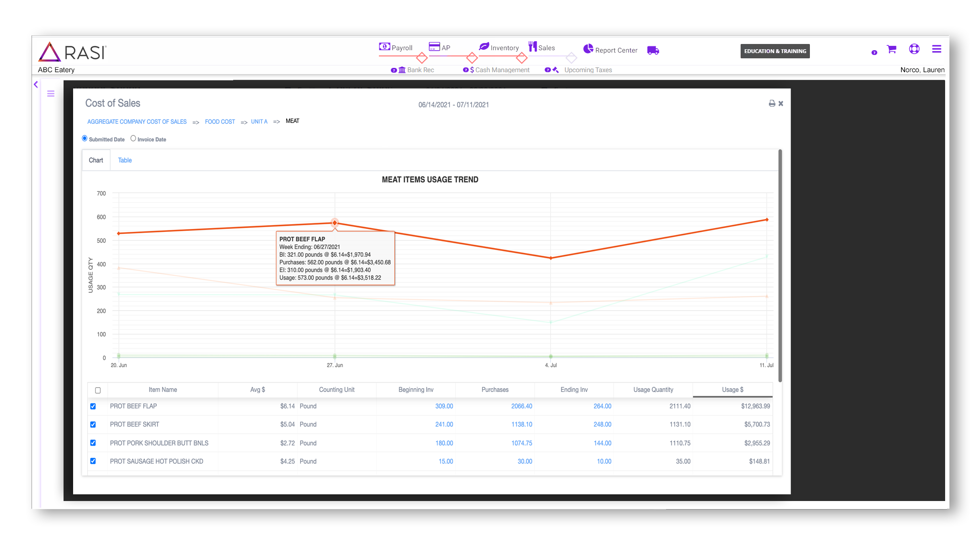Open the shopping cart icon
Screen dimensions: 980x545
pos(891,49)
